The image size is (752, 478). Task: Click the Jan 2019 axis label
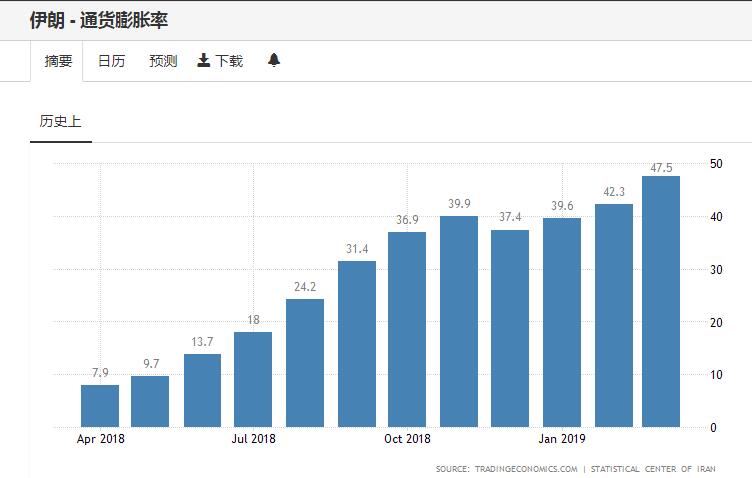[x=562, y=439]
